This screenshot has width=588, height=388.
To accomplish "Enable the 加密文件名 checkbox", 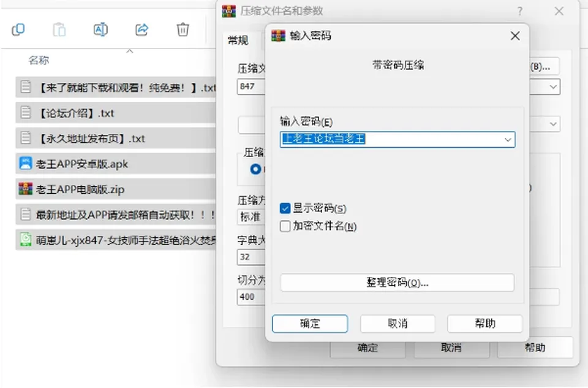I will [x=285, y=226].
